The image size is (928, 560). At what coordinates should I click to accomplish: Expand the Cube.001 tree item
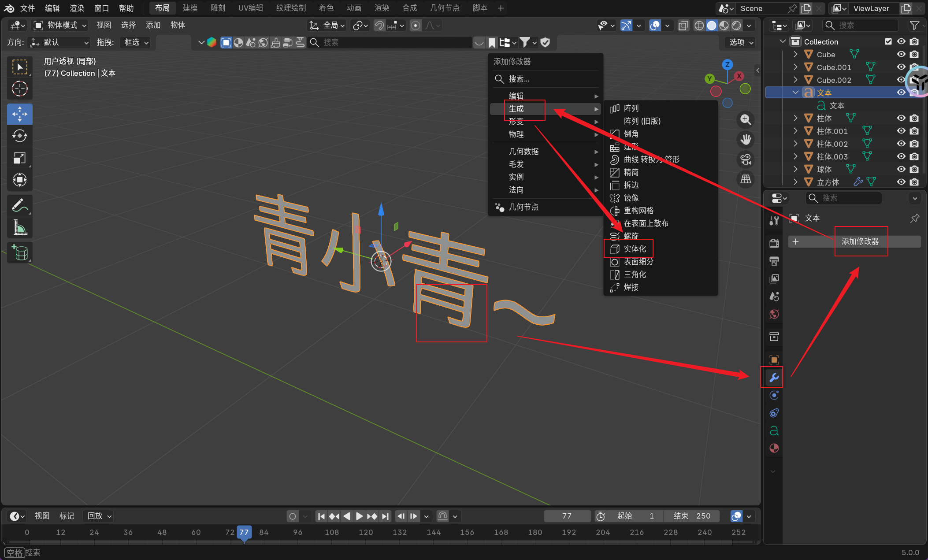795,67
